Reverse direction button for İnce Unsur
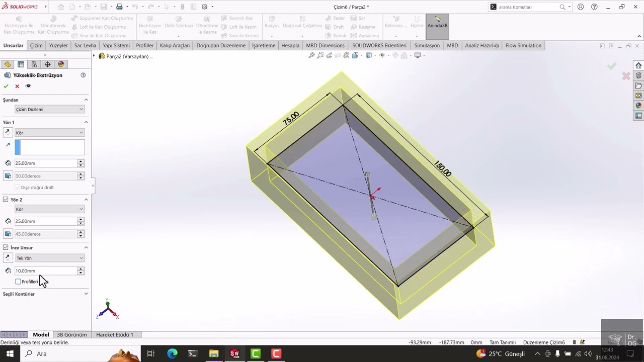 (8, 258)
